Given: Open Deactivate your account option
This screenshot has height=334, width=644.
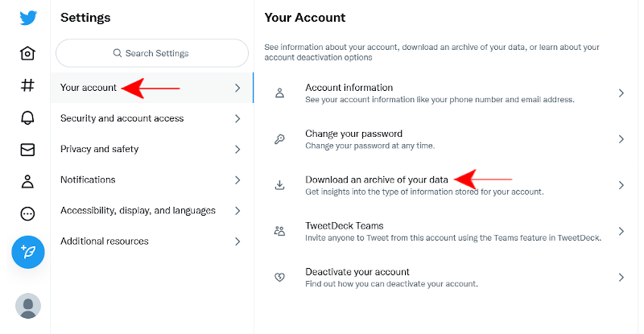Looking at the screenshot, I should (x=357, y=272).
